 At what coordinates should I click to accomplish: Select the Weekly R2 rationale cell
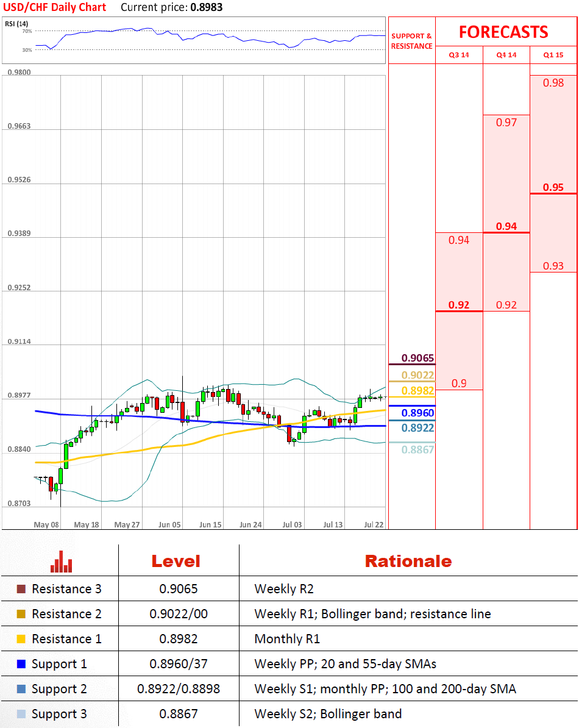pyautogui.click(x=277, y=589)
